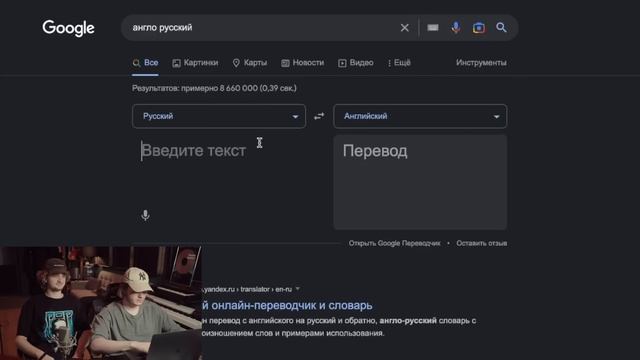640x360 pixels.
Task: Start voice input in the translator
Action: pos(145,215)
